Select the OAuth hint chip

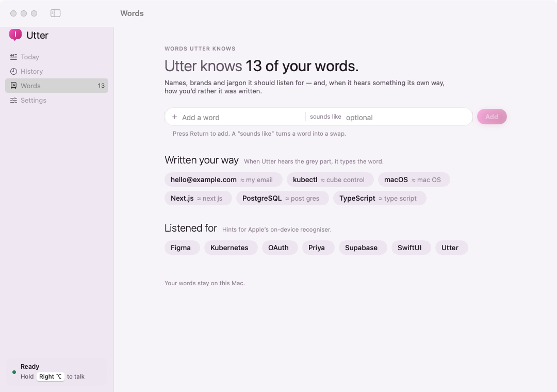[280, 248]
